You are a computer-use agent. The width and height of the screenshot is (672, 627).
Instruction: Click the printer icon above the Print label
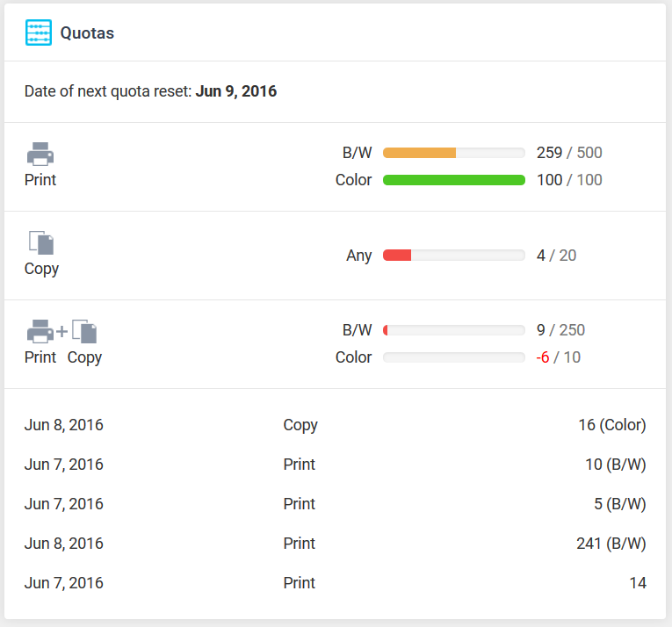[x=40, y=154]
